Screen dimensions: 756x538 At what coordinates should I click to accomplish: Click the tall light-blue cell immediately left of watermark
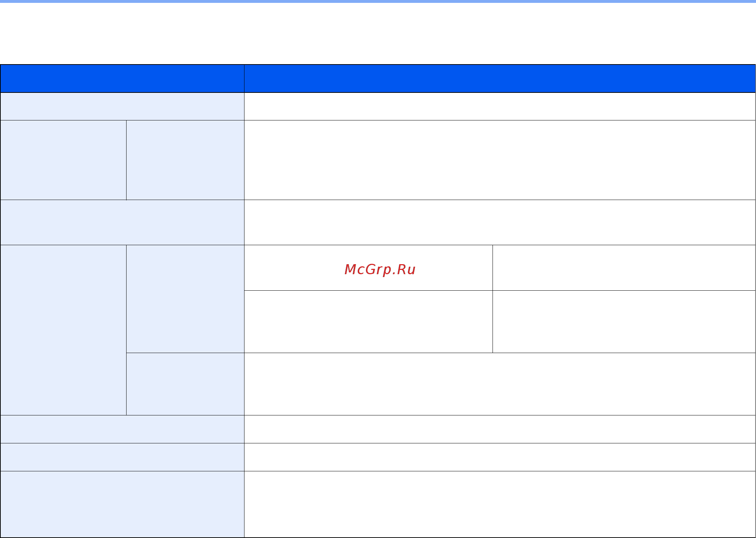pos(185,299)
